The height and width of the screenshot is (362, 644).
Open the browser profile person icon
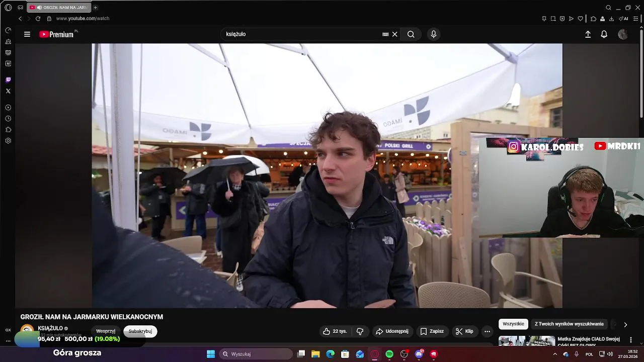coord(602,19)
